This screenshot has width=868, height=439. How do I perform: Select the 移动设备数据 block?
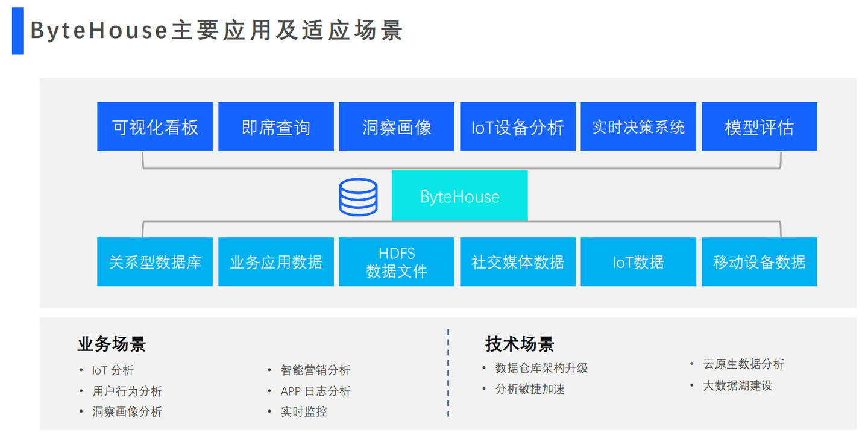(759, 261)
